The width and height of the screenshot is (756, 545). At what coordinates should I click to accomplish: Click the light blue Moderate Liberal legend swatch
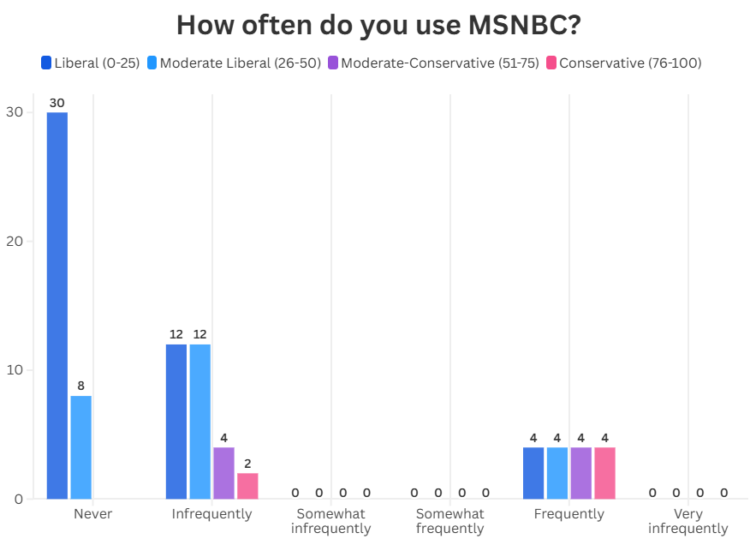(x=152, y=63)
